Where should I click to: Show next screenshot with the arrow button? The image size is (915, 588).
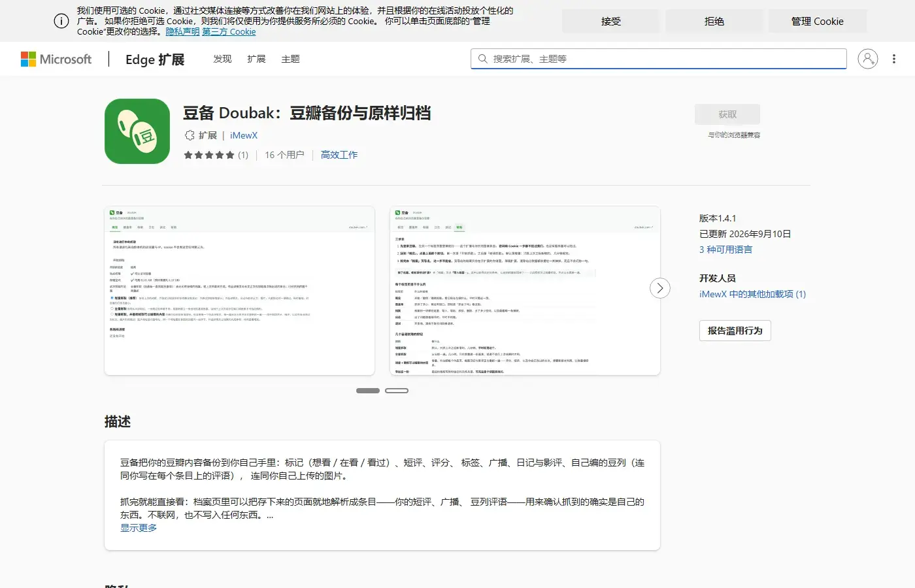(x=660, y=288)
